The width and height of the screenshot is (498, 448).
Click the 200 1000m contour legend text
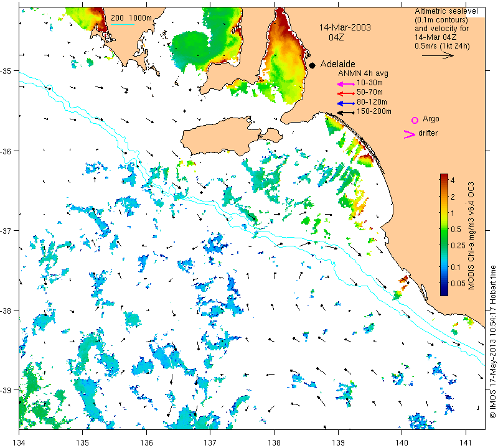pyautogui.click(x=131, y=18)
